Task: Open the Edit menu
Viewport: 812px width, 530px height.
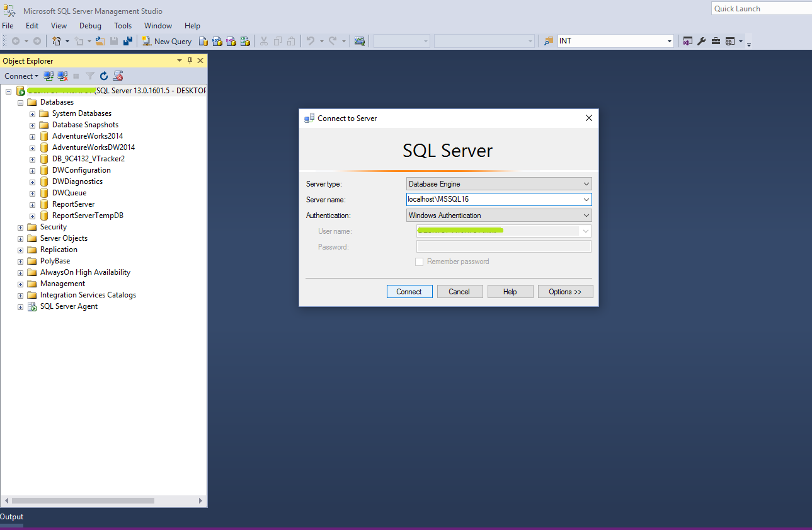Action: pos(32,26)
